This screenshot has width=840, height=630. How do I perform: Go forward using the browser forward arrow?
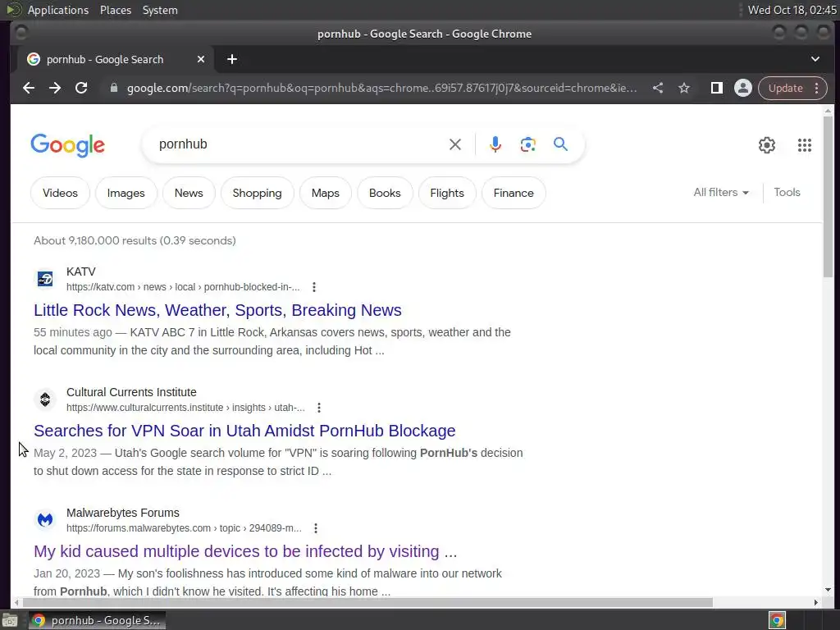(55, 88)
